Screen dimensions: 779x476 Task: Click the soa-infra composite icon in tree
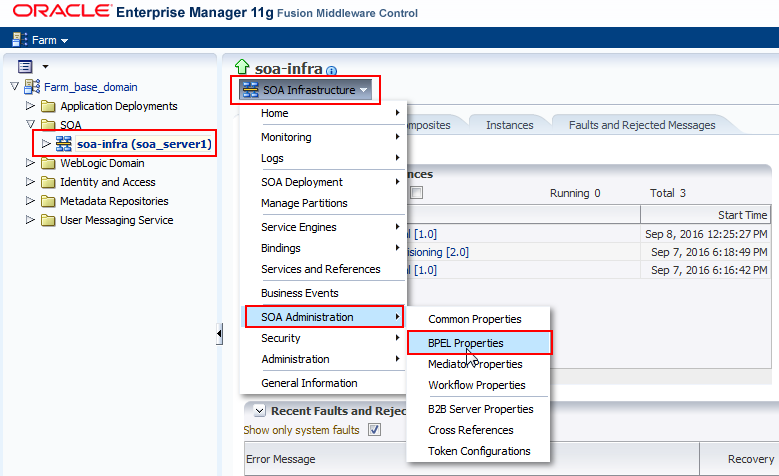click(x=64, y=144)
